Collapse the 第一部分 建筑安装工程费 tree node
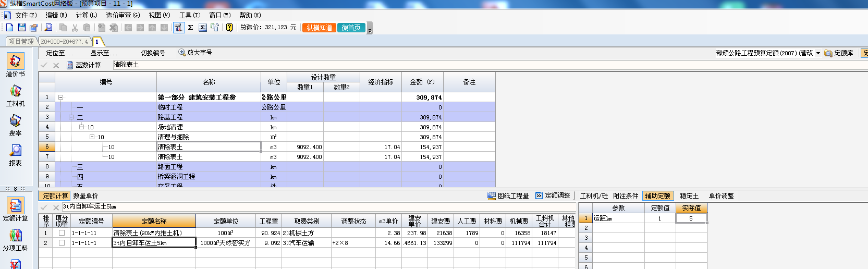868x269 pixels. coord(60,97)
